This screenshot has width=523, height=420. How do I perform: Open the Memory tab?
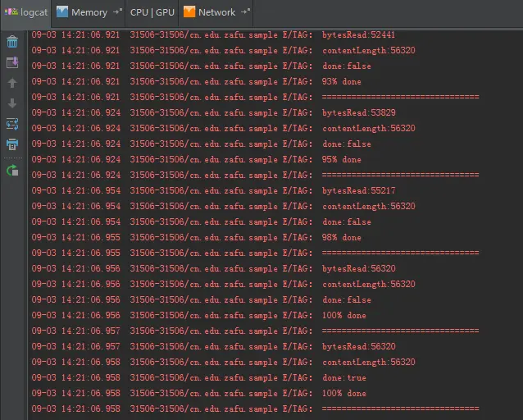[89, 12]
